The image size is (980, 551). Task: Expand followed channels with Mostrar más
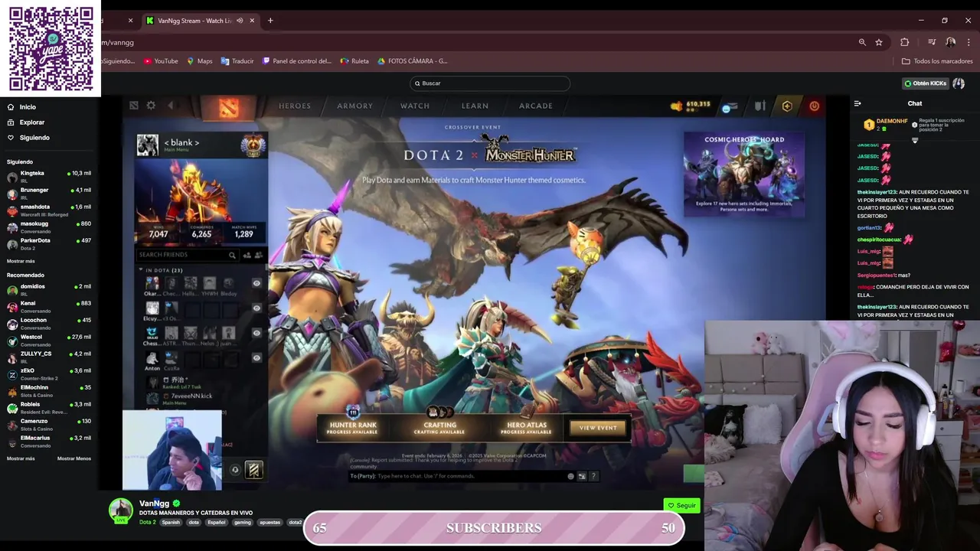pos(21,261)
